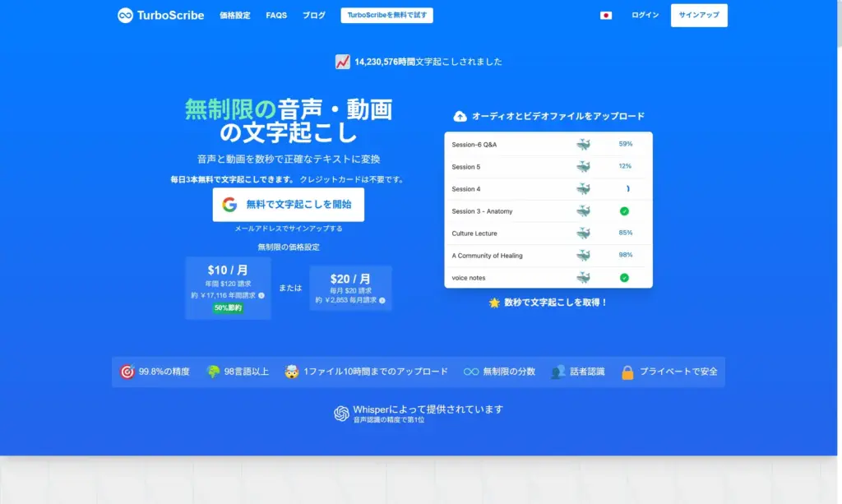842x504 pixels.
Task: Select the Session 3 - Anatomy file name
Action: [x=482, y=211]
